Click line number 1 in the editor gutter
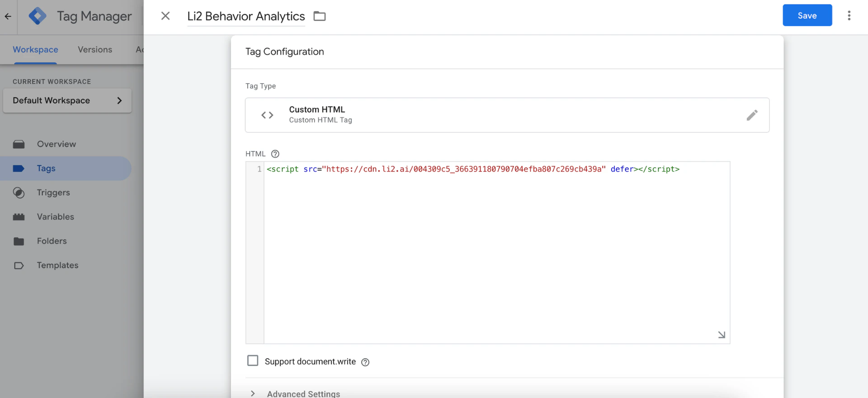This screenshot has width=868, height=398. [259, 169]
